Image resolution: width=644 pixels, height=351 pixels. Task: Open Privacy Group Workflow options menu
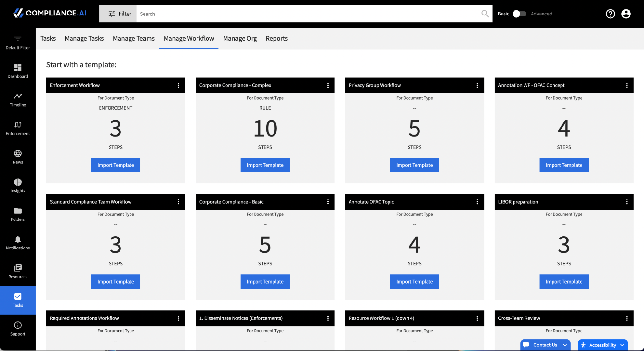(x=477, y=85)
